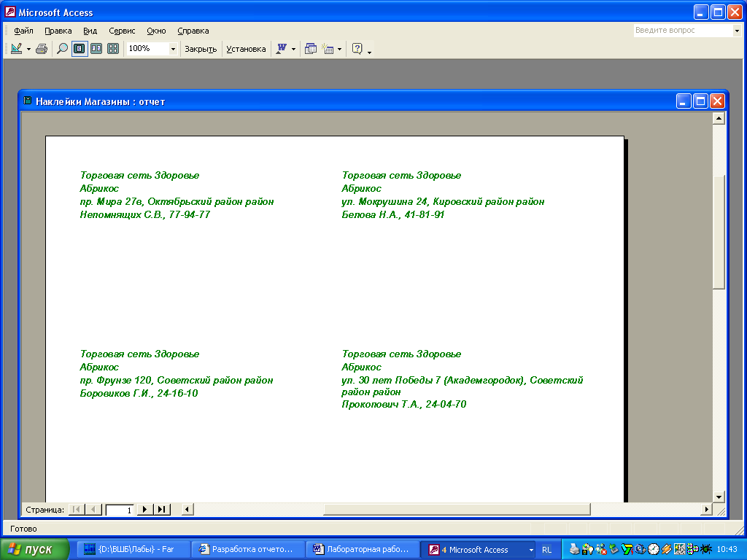Screen dimensions: 747x560
Task: Click the RL language indicator on the taskbar
Action: coord(546,550)
